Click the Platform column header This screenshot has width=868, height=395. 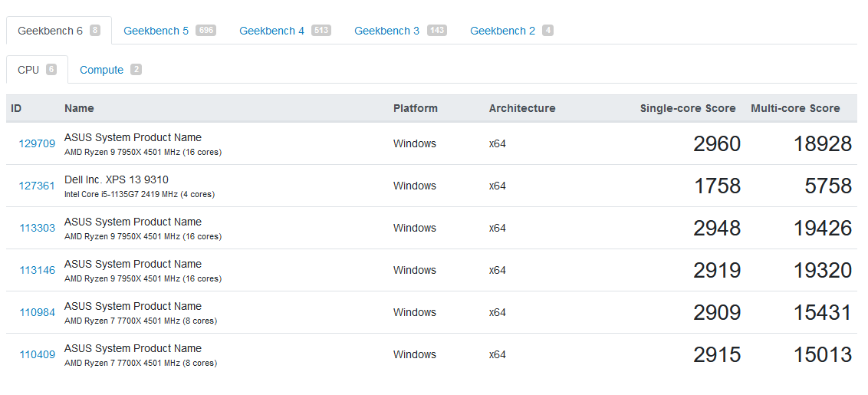tap(415, 109)
